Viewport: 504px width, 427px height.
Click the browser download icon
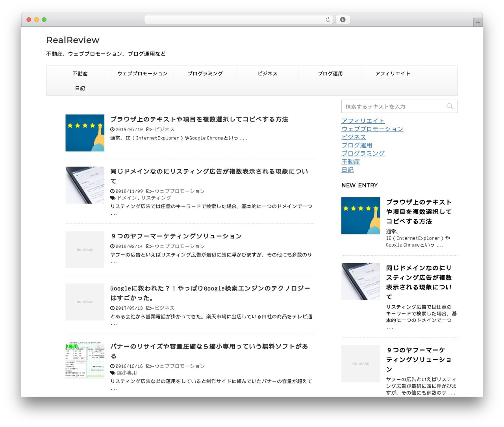click(x=343, y=20)
